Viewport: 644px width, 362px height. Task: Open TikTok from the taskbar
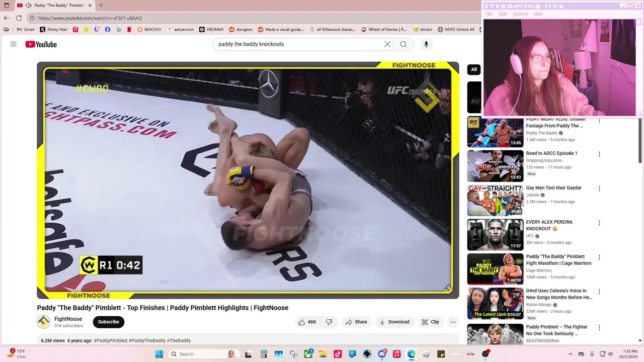pos(338,354)
